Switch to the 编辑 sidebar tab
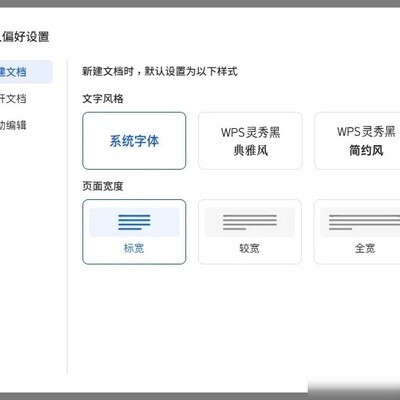Viewport: 400px width, 400px height. pos(13,125)
